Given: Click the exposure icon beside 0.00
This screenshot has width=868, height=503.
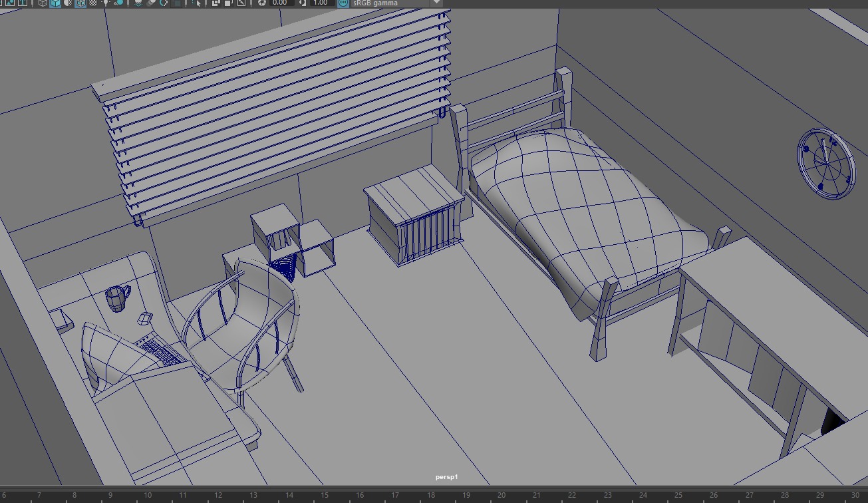Looking at the screenshot, I should point(261,3).
